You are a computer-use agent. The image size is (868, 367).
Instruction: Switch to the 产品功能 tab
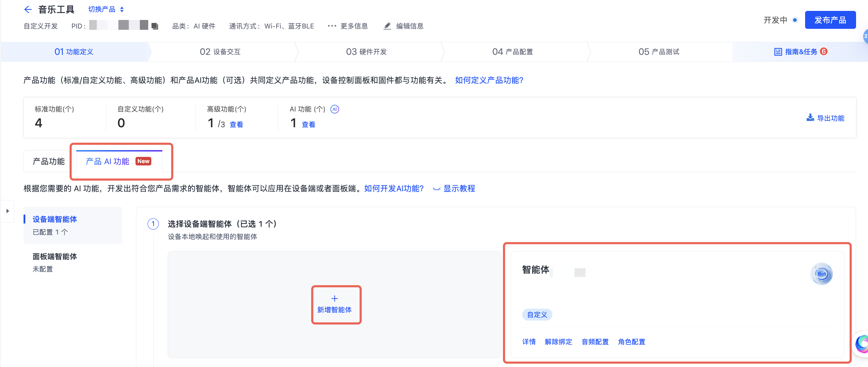(x=48, y=161)
